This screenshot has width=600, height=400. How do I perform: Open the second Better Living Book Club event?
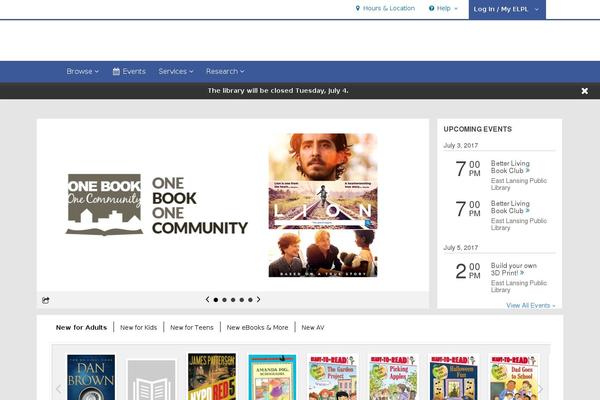pyautogui.click(x=510, y=207)
